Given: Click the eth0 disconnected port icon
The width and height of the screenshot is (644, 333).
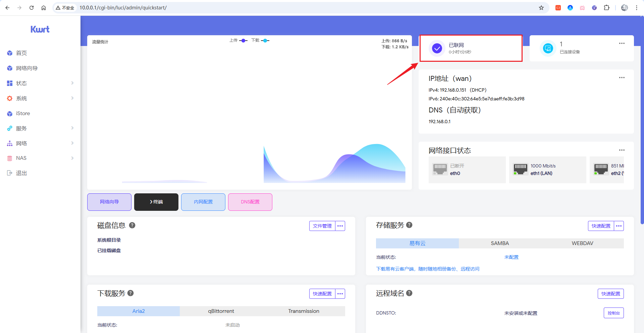Looking at the screenshot, I should [x=440, y=169].
